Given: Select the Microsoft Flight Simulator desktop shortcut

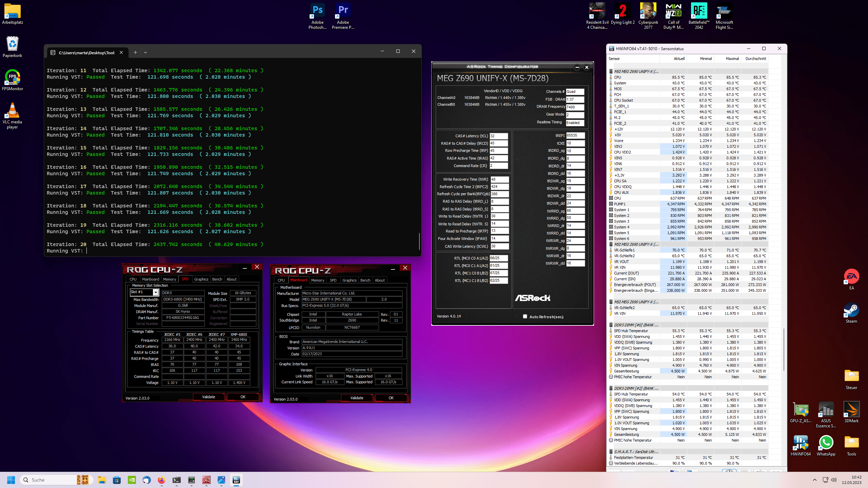Looking at the screenshot, I should (724, 16).
